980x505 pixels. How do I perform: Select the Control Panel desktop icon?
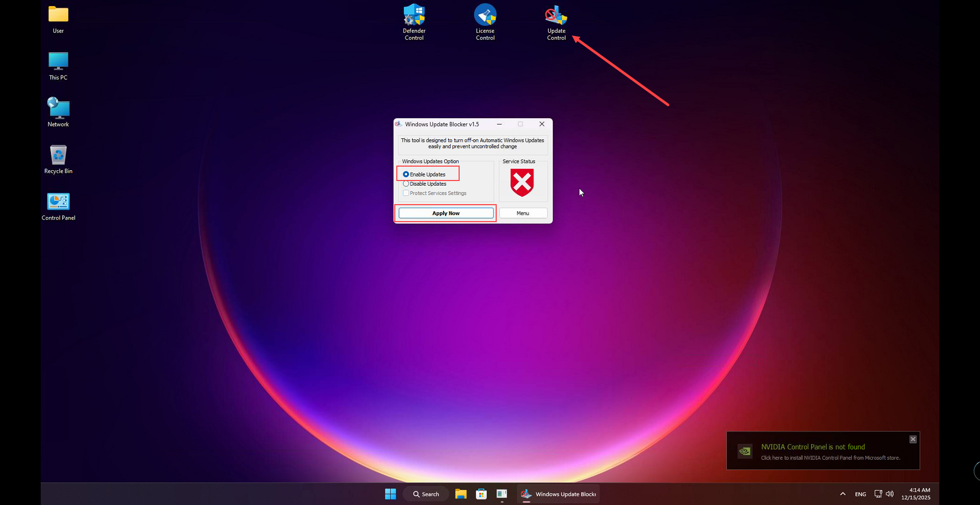58,203
